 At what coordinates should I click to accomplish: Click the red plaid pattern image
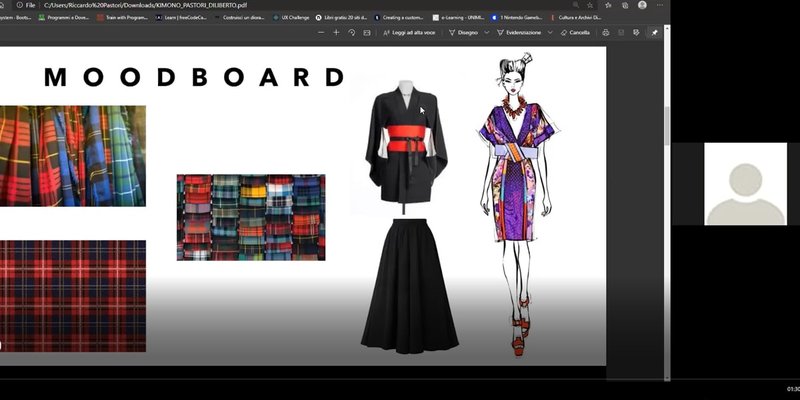[72, 296]
